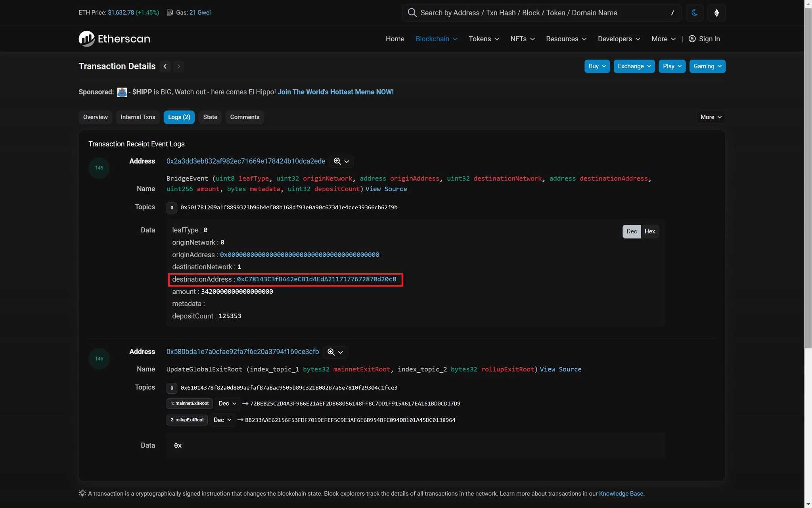
Task: Click the Knowledge Base link
Action: (621, 494)
